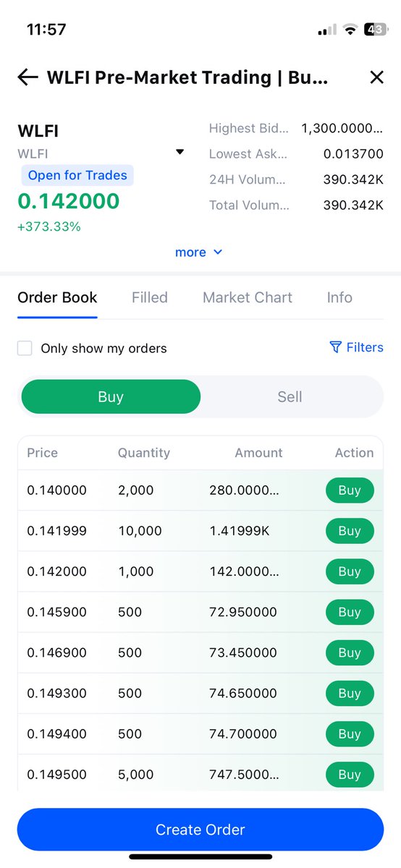Viewport: 401px width, 868px height.
Task: Select the green Buy side toggle
Action: click(111, 396)
